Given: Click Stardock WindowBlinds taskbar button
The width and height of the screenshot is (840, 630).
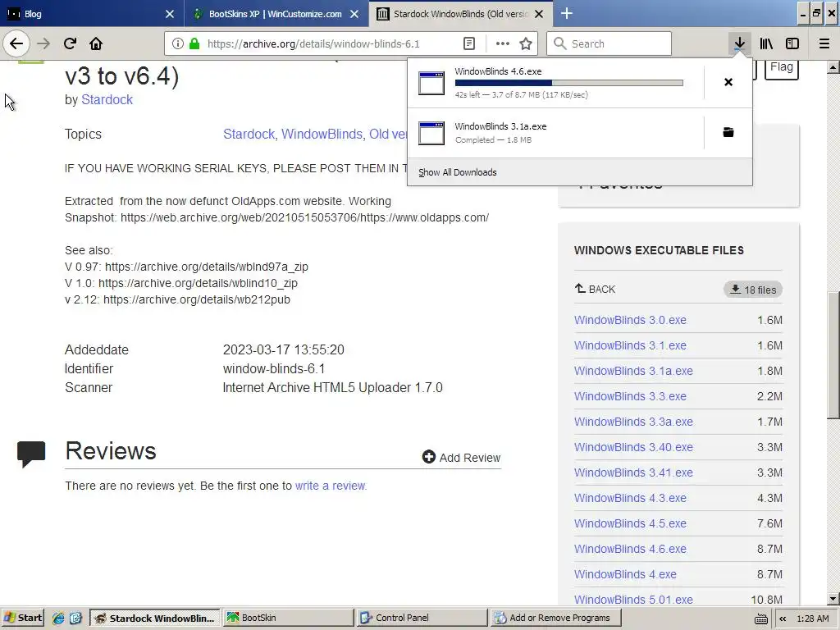Looking at the screenshot, I should pos(155,618).
